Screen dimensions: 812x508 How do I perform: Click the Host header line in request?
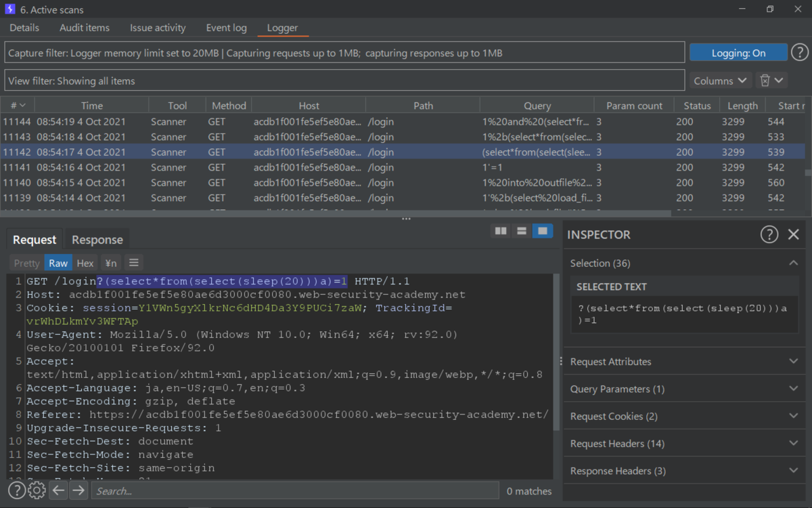[x=246, y=295]
